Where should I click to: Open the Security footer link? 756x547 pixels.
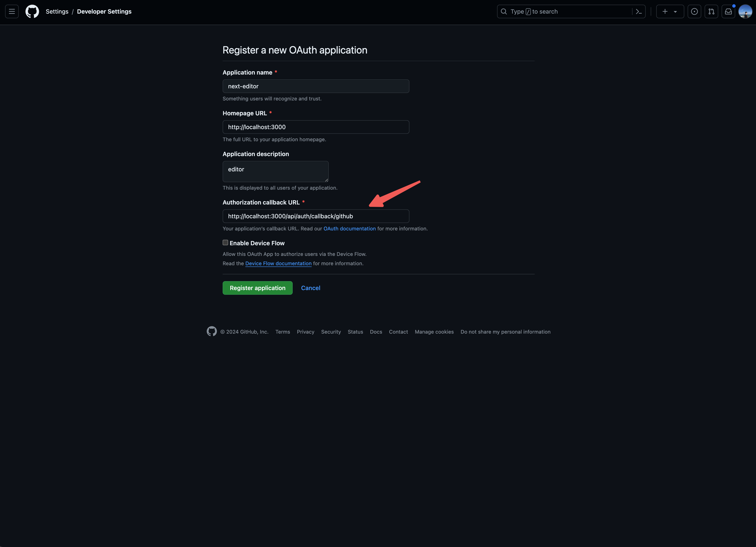coord(331,332)
